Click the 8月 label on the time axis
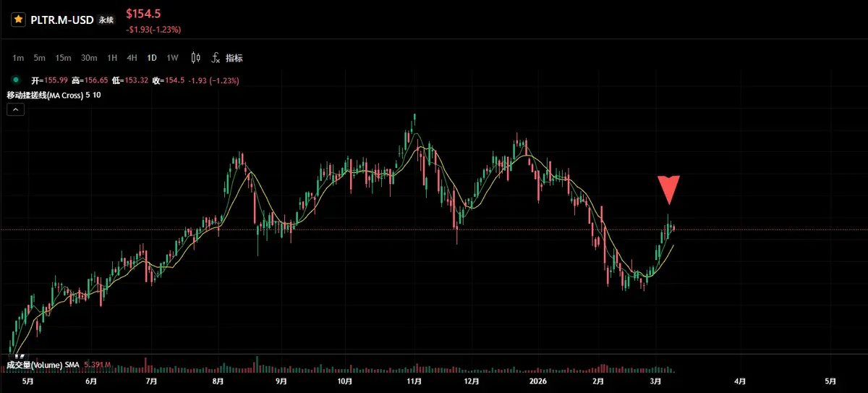The height and width of the screenshot is (393, 868). [218, 381]
